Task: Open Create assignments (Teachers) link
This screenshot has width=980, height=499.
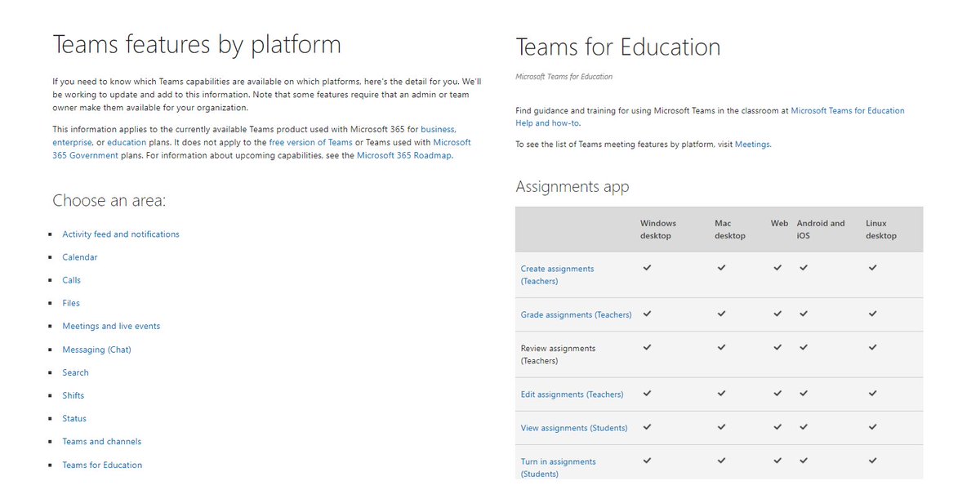Action: click(x=558, y=274)
